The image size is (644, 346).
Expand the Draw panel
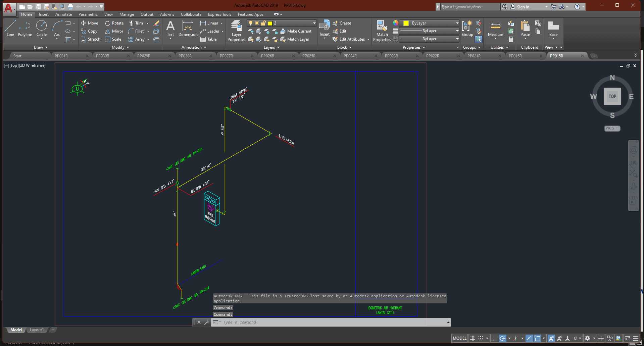tap(41, 47)
